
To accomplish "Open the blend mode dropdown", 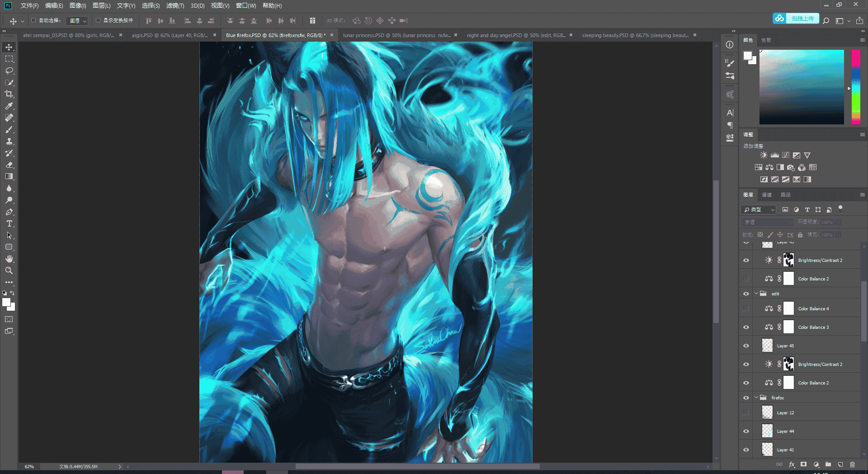I will [767, 222].
